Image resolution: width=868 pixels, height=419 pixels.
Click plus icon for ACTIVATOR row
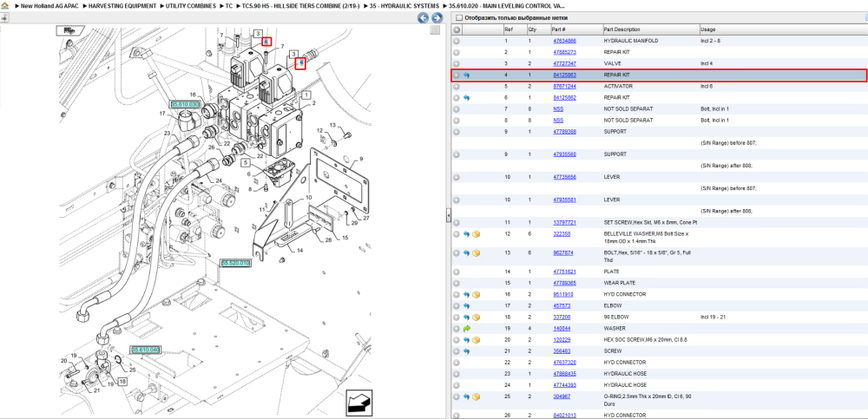coord(457,87)
